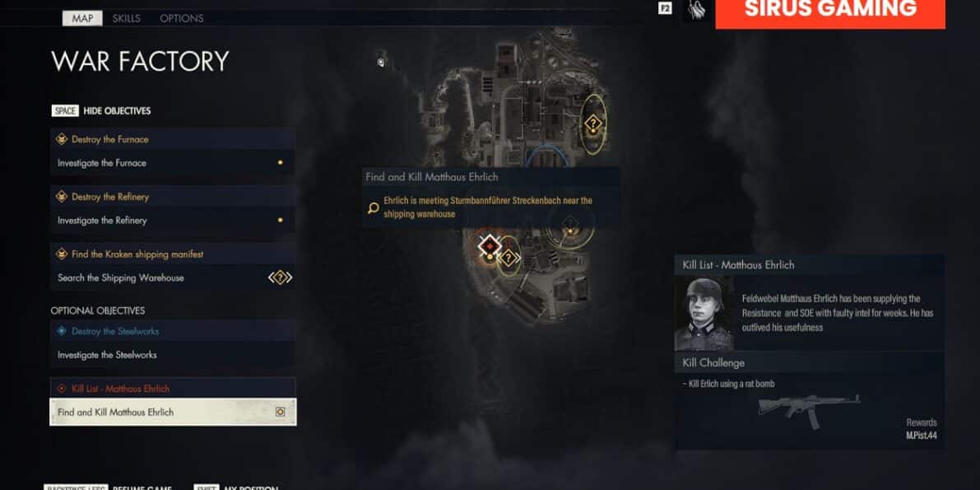Switch to the SKILLS tab
980x490 pixels.
click(126, 18)
